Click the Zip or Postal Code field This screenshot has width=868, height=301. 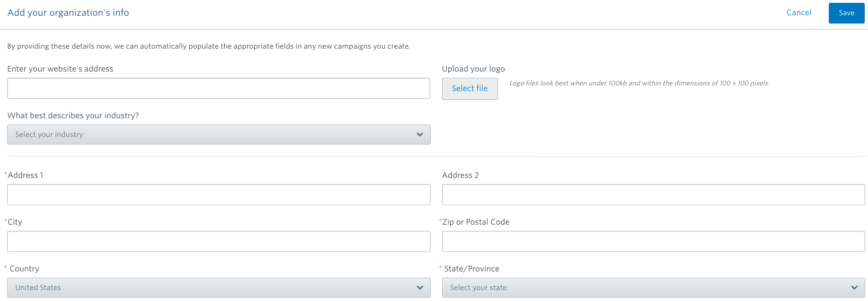coord(653,241)
